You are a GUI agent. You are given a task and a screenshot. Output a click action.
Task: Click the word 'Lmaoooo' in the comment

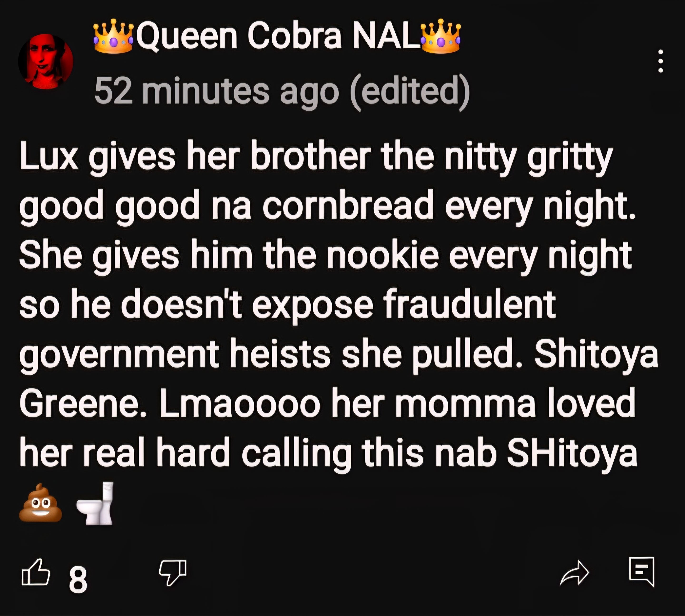(x=240, y=403)
